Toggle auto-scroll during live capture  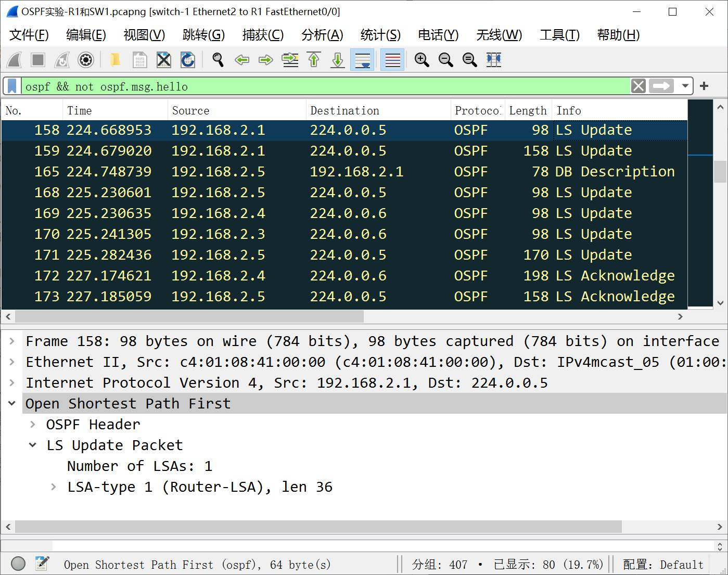(362, 60)
